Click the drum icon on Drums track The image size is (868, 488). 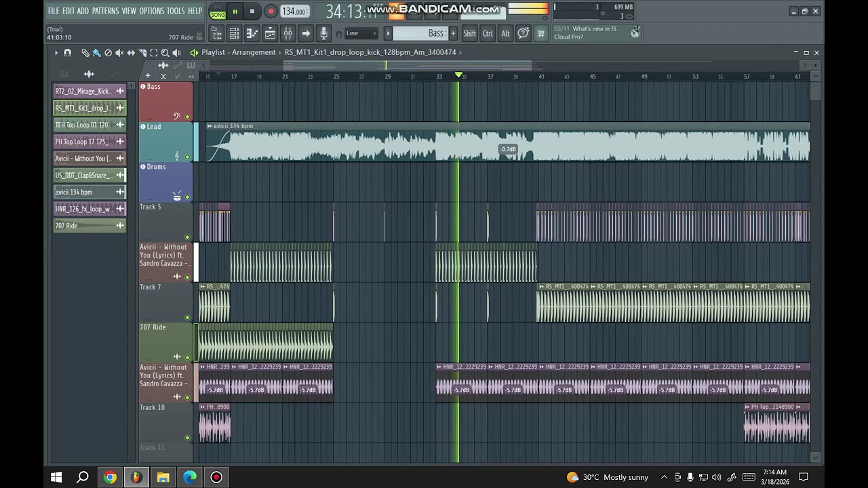coord(177,196)
